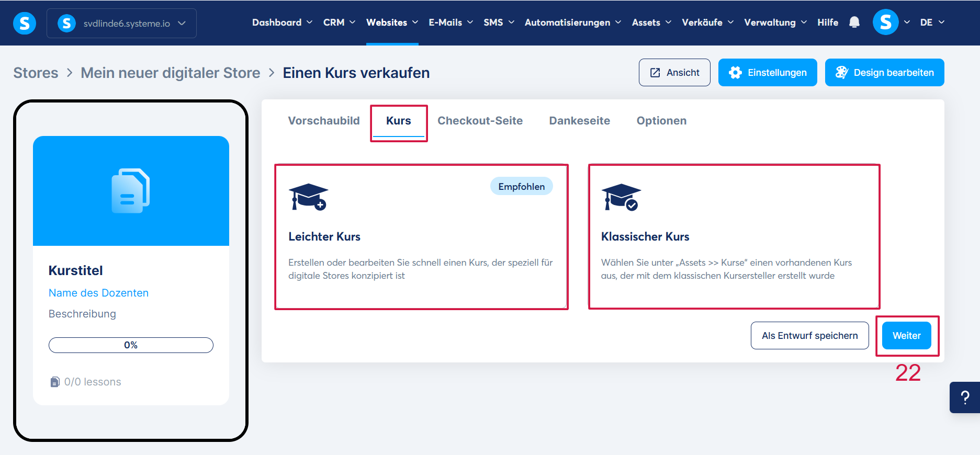Image resolution: width=980 pixels, height=455 pixels.
Task: Select the Leichter Kurs card
Action: (421, 236)
